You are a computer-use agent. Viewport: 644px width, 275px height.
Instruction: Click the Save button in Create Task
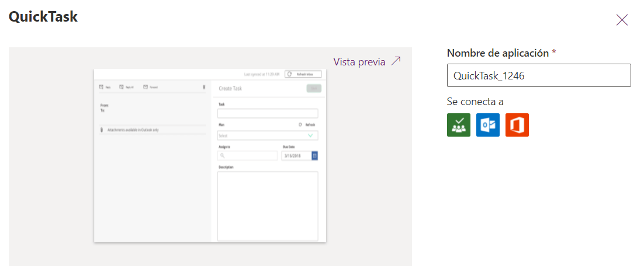(313, 88)
